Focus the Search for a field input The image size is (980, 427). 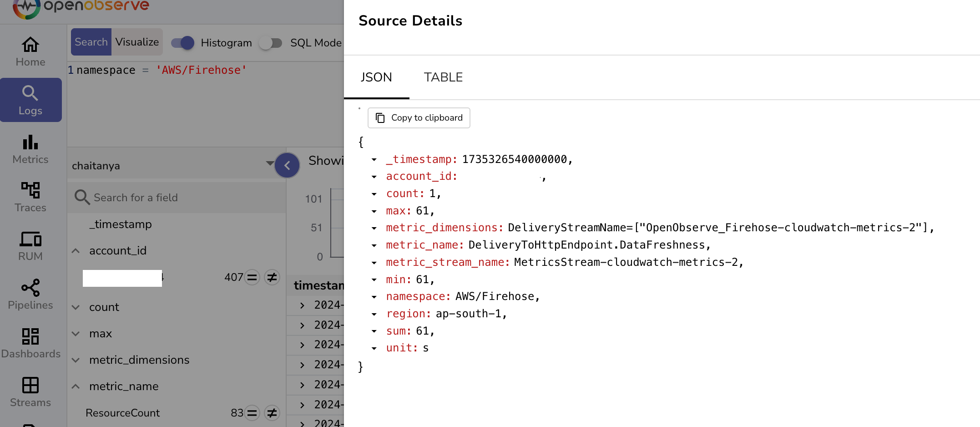[x=177, y=198]
